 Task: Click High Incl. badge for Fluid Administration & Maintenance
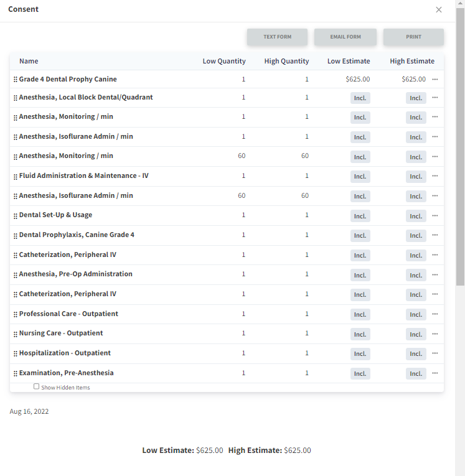tap(416, 177)
